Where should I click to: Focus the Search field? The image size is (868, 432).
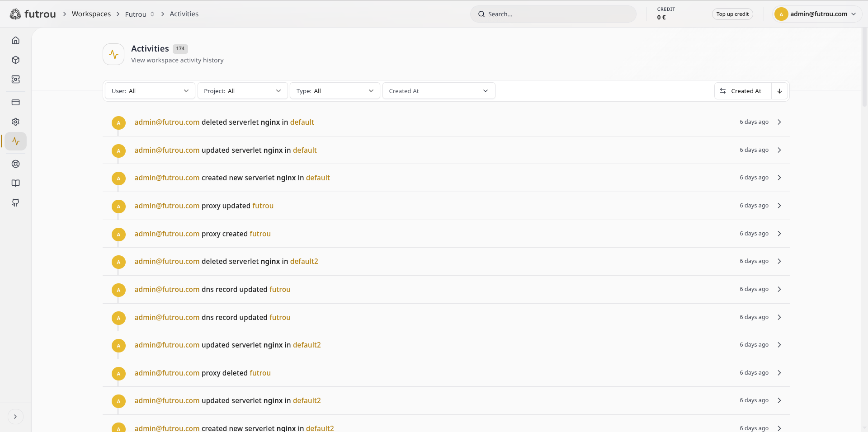click(553, 14)
